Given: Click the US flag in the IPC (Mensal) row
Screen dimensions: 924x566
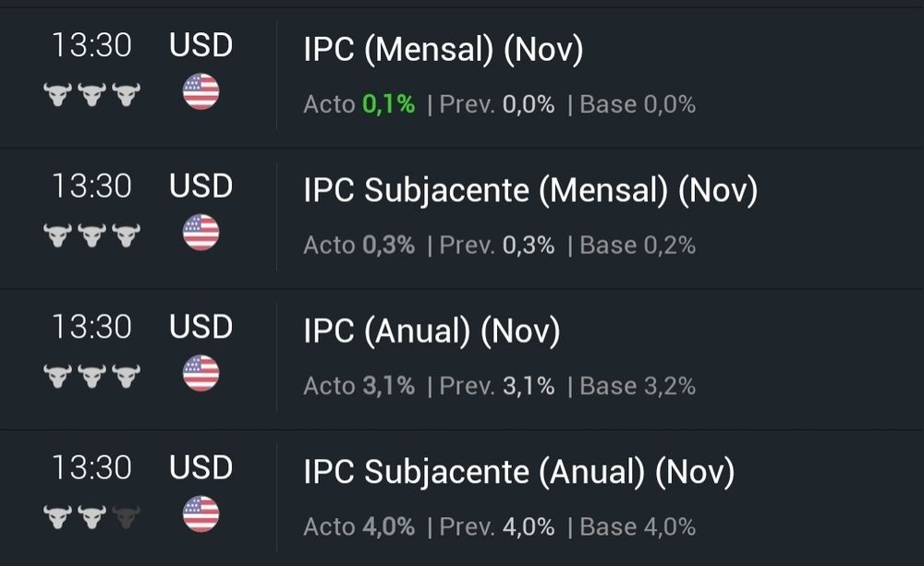Looking at the screenshot, I should click(x=201, y=92).
